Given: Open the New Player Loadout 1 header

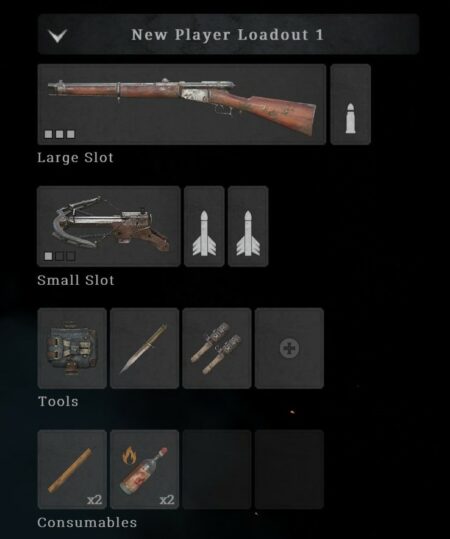Looking at the screenshot, I should [x=228, y=34].
